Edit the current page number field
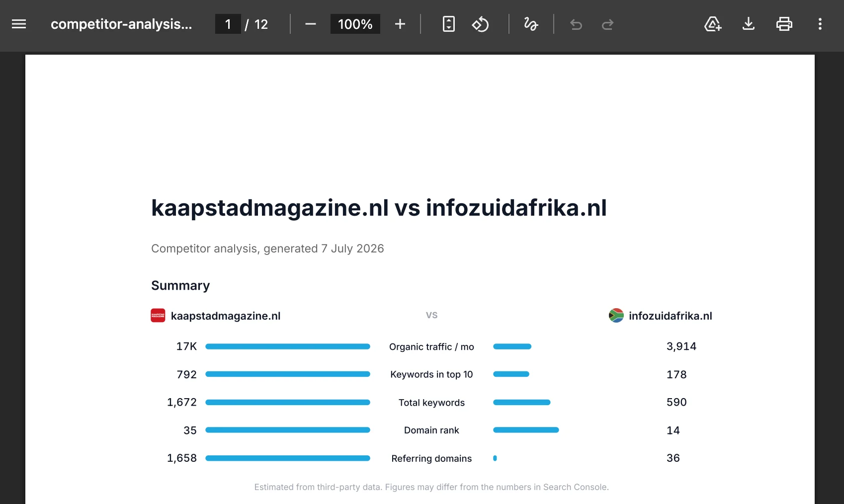844x504 pixels. point(228,24)
